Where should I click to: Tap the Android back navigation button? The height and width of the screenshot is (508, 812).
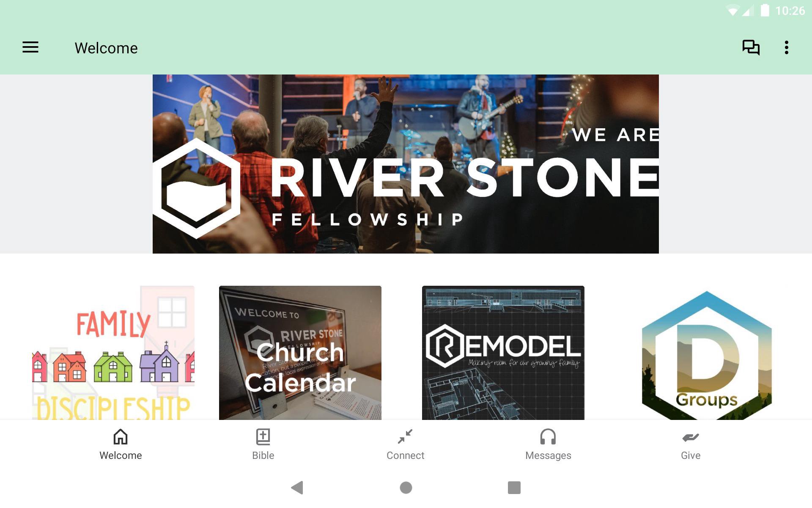coord(297,488)
